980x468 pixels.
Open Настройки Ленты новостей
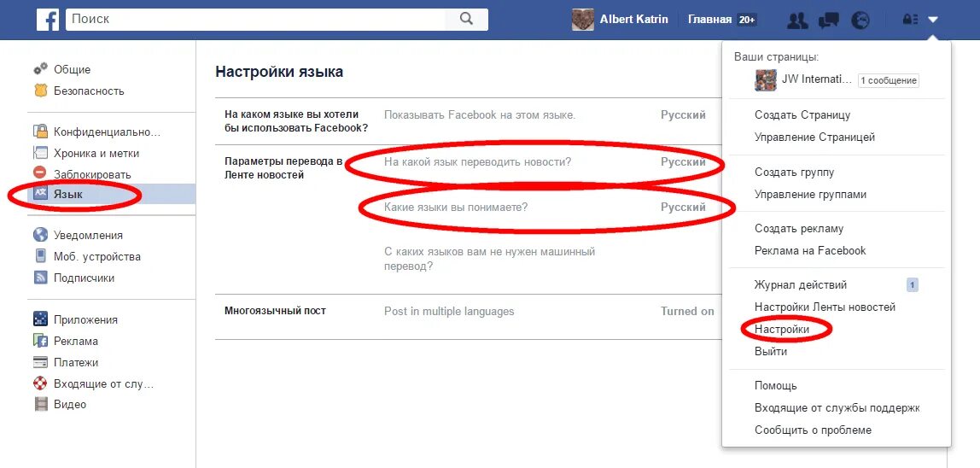point(825,307)
